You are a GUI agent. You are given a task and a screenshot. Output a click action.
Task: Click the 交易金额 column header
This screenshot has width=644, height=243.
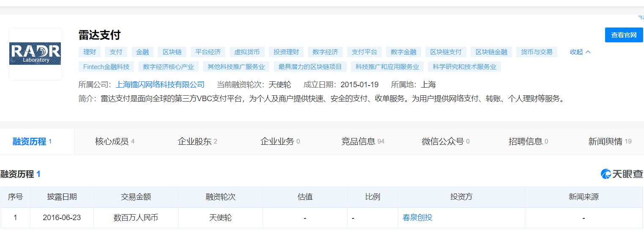click(x=136, y=197)
